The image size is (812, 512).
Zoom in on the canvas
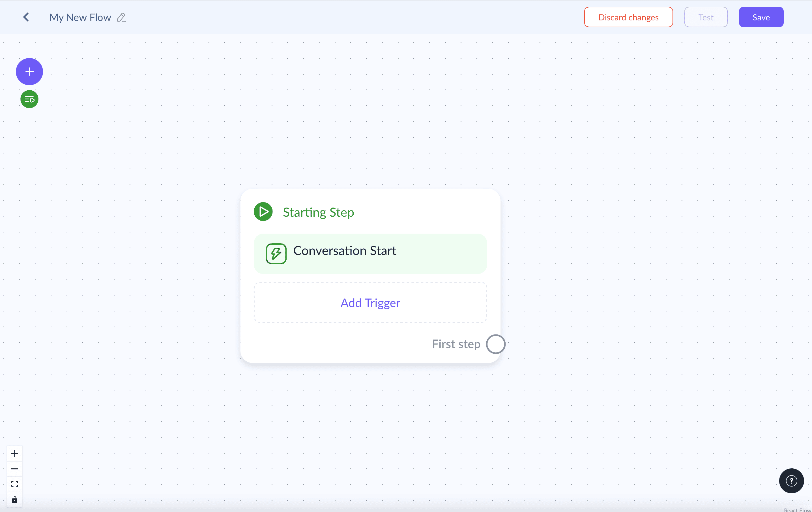point(14,454)
